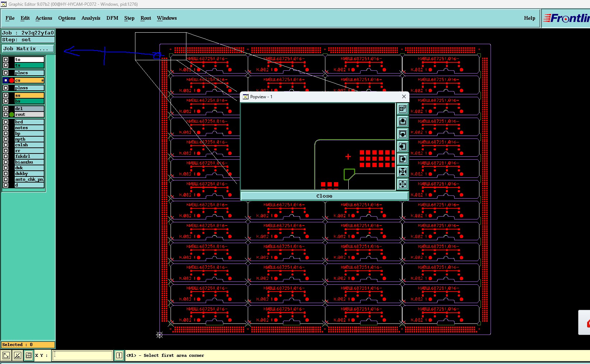Image resolution: width=590 pixels, height=364 pixels.
Task: Toggle display checkbox for layer biaozhu
Action: tap(6, 162)
